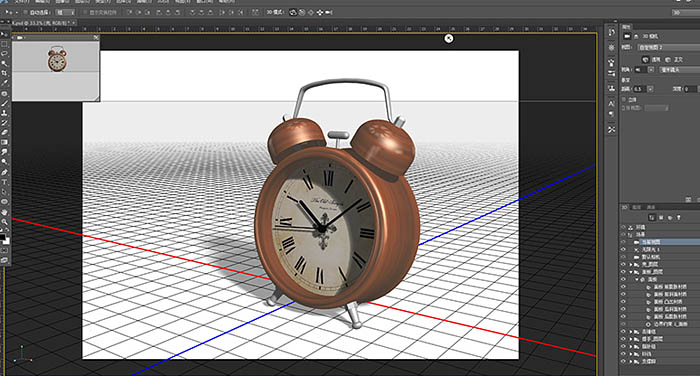Filter 3D panel by lights icon
Viewport: 700px width, 376px height.
coord(679,217)
